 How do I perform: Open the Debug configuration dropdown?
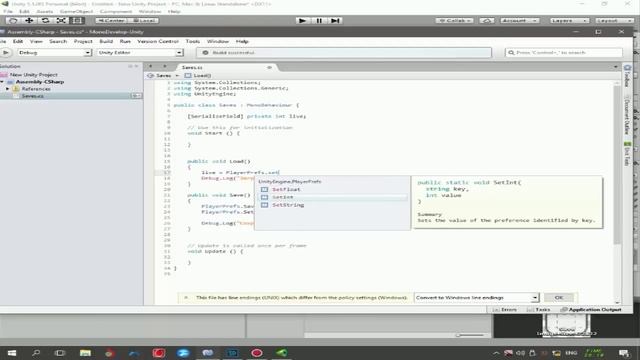(54, 53)
